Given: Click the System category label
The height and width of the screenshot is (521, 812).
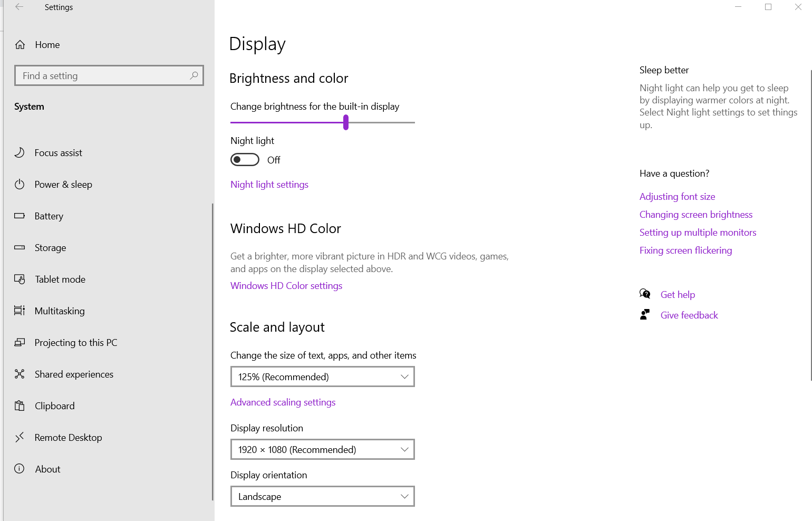Looking at the screenshot, I should pos(29,107).
